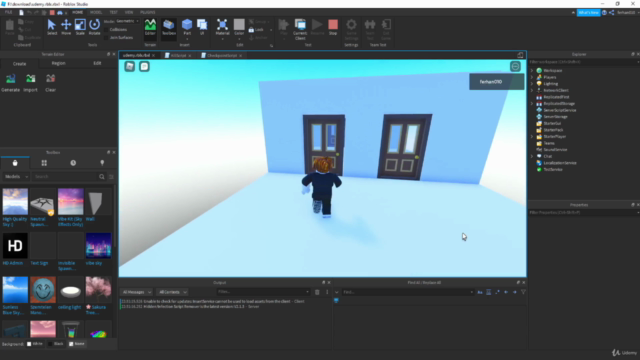
Task: Click the Output filter field
Action: (x=263, y=292)
